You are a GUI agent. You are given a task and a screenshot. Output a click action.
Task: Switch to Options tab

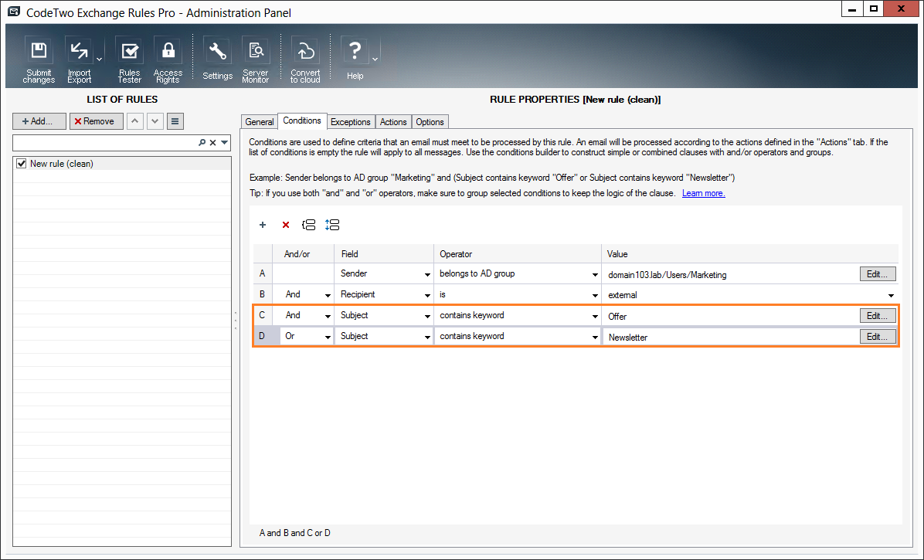pyautogui.click(x=430, y=122)
